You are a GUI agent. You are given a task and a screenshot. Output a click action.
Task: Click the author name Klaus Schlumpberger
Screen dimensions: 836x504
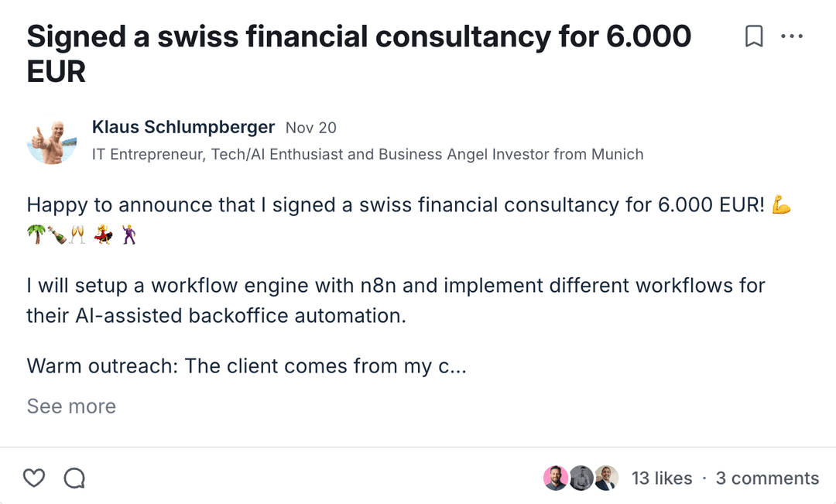(183, 127)
